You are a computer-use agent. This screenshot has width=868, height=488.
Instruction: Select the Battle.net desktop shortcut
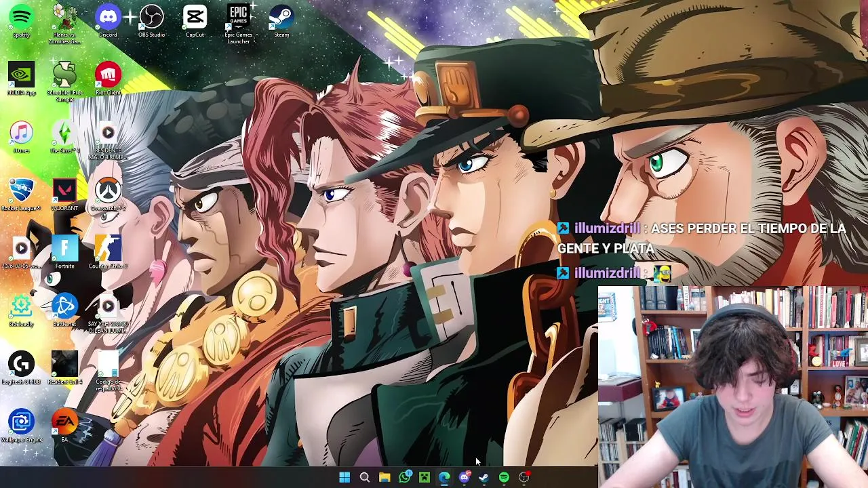64,310
